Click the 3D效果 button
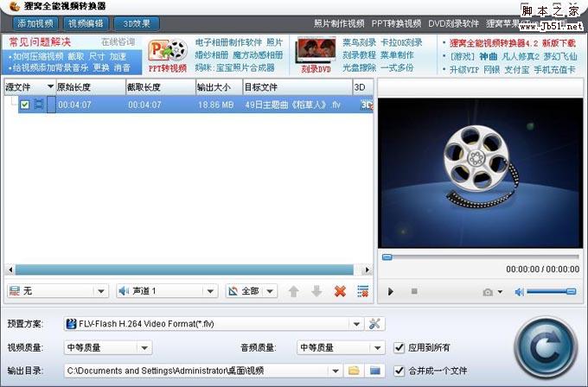Viewport: 588px width, 387px height. pos(137,23)
